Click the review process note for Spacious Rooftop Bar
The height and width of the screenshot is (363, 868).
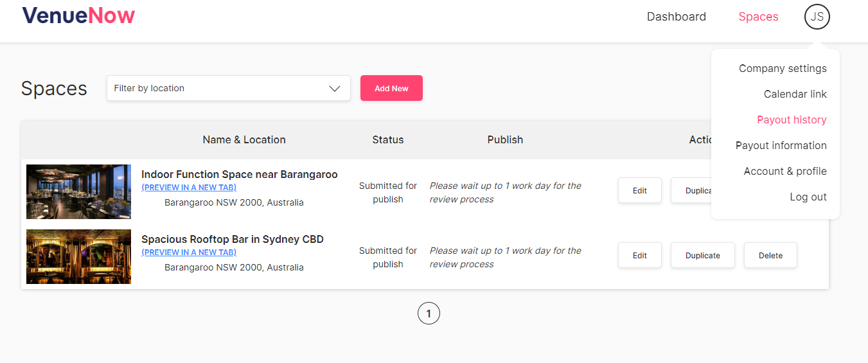coord(505,257)
